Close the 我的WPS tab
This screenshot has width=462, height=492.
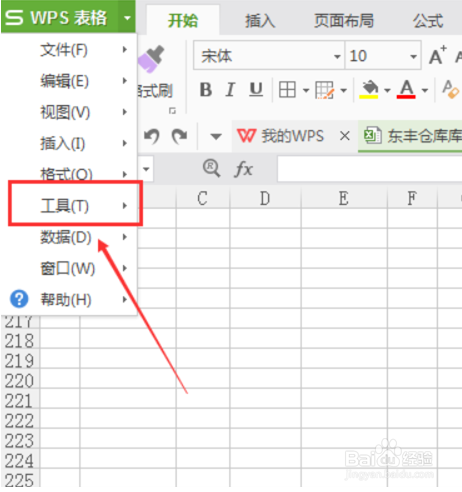[345, 136]
